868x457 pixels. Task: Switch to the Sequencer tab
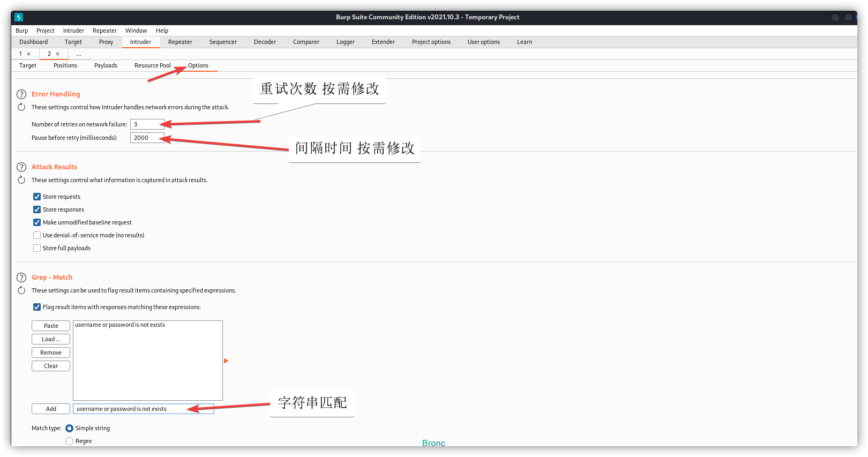(223, 42)
